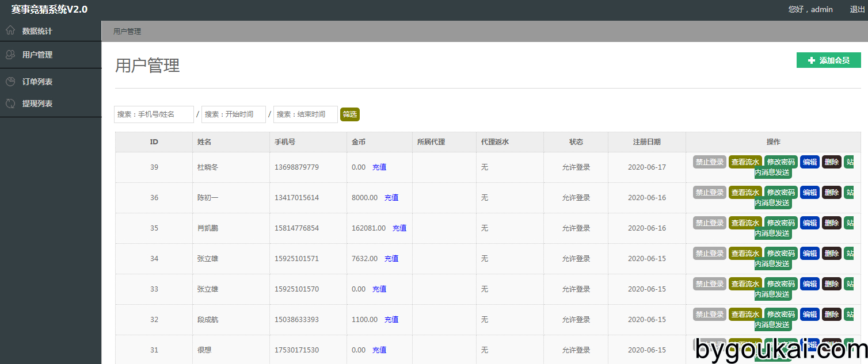Click the name 很想 in ID 31 row
The width and height of the screenshot is (868, 364).
(x=204, y=350)
